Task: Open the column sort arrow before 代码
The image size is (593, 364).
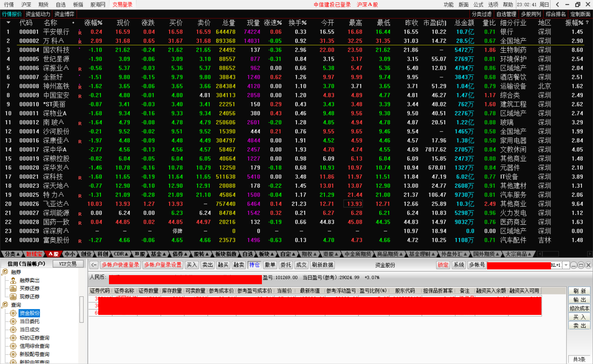Action: (x=8, y=22)
